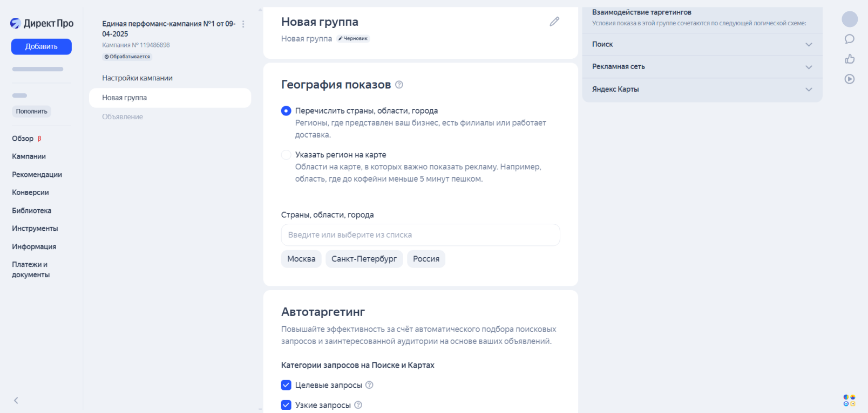Click Категории запросов на Поиске и Картах
The height and width of the screenshot is (413, 868).
pos(357,365)
